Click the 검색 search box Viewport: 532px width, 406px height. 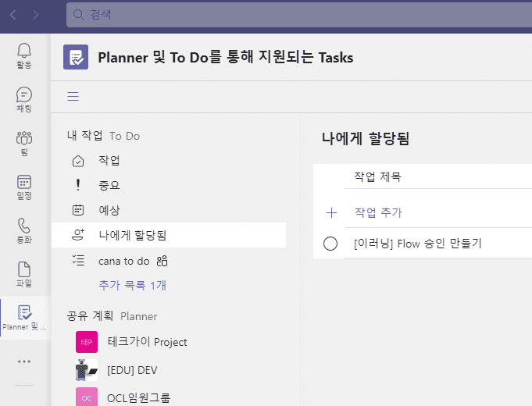point(299,15)
